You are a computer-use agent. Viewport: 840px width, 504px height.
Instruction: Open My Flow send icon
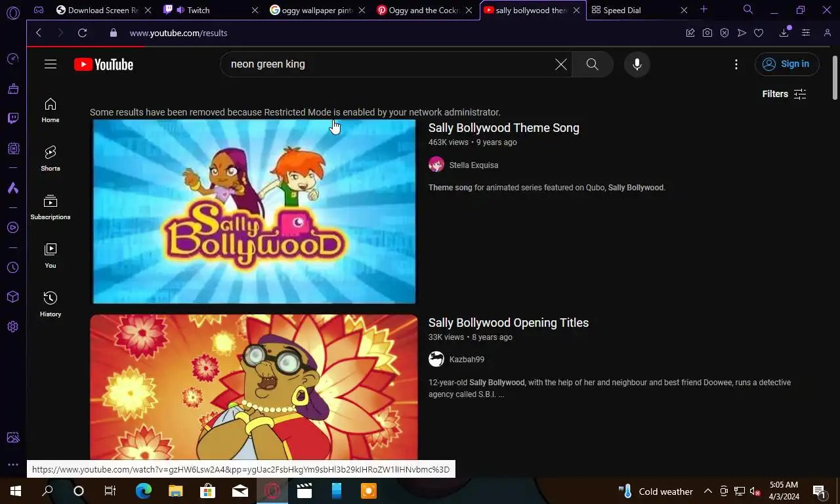742,33
